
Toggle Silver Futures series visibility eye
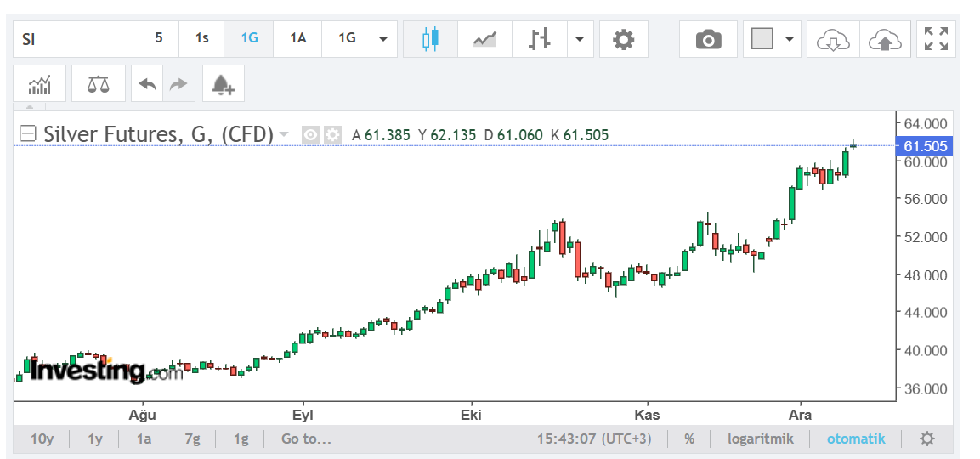(x=310, y=134)
